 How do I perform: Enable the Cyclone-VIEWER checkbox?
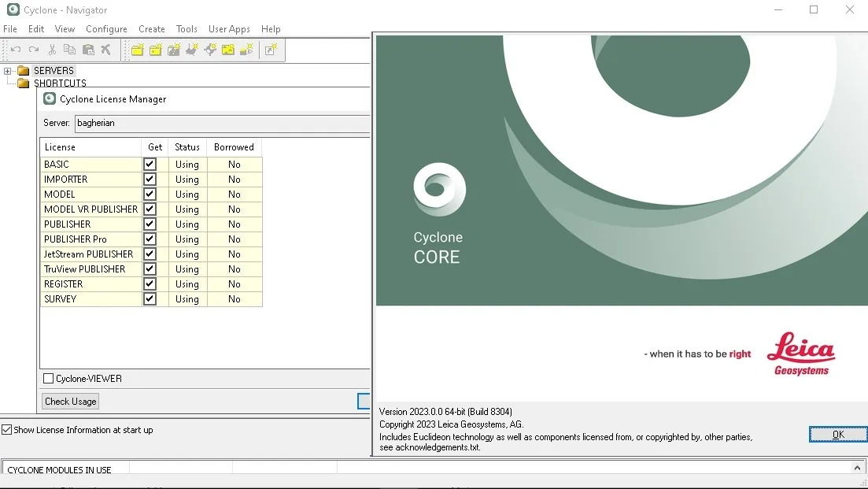coord(48,378)
